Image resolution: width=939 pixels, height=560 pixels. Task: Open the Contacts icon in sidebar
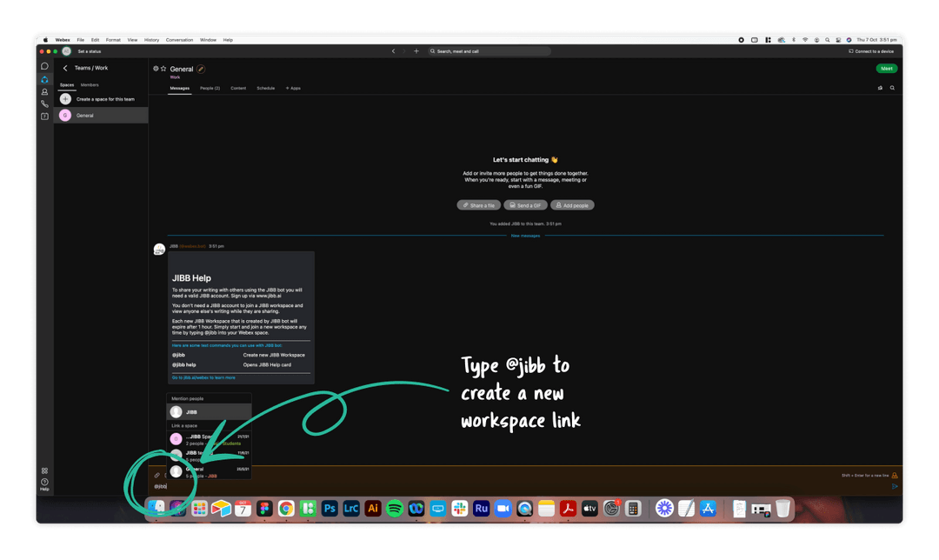click(x=44, y=92)
